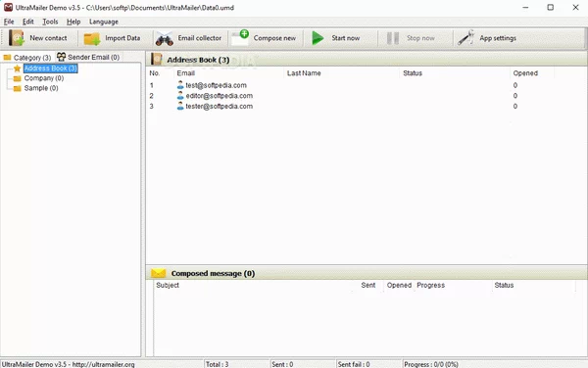Click the Stop now pause icon
Viewport: 588px width, 368px height.
coord(393,38)
